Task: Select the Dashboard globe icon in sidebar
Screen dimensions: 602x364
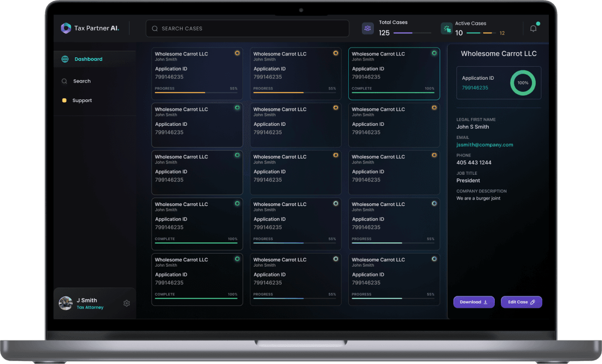Action: [x=65, y=59]
